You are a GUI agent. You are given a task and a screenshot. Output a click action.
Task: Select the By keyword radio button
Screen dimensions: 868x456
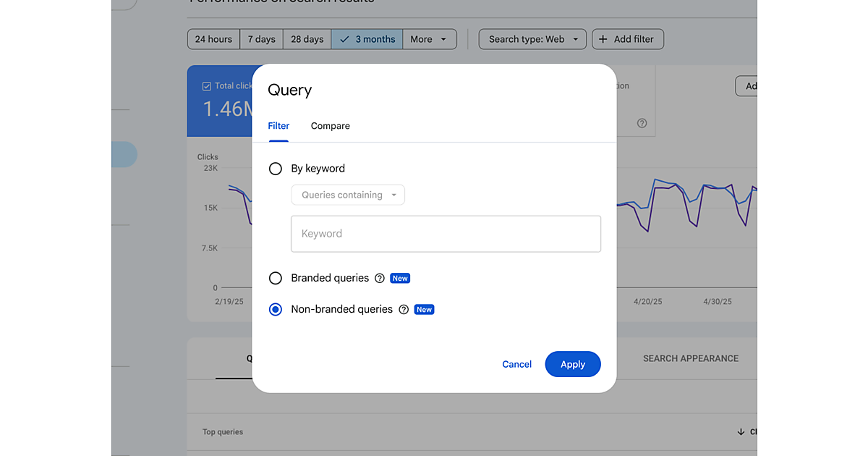click(x=276, y=169)
